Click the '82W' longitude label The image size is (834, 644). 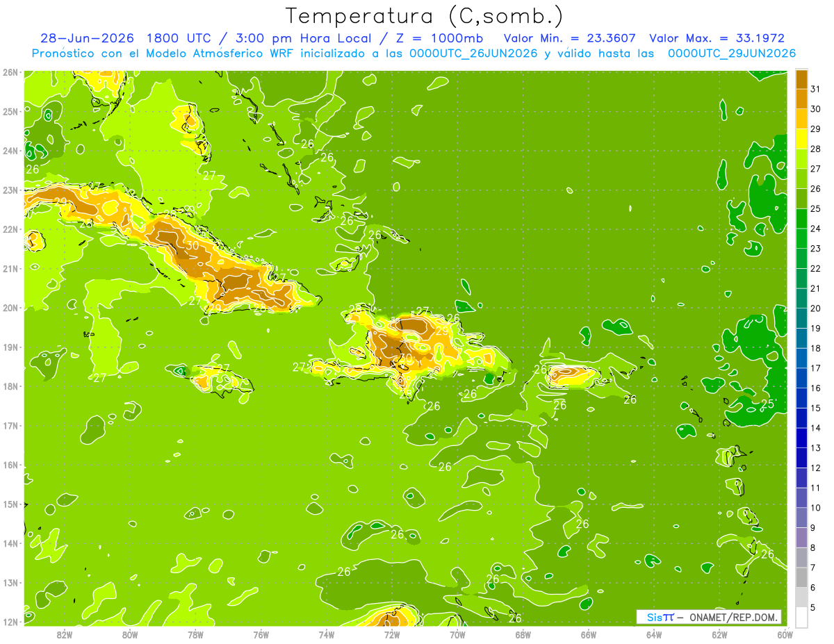[x=64, y=634]
